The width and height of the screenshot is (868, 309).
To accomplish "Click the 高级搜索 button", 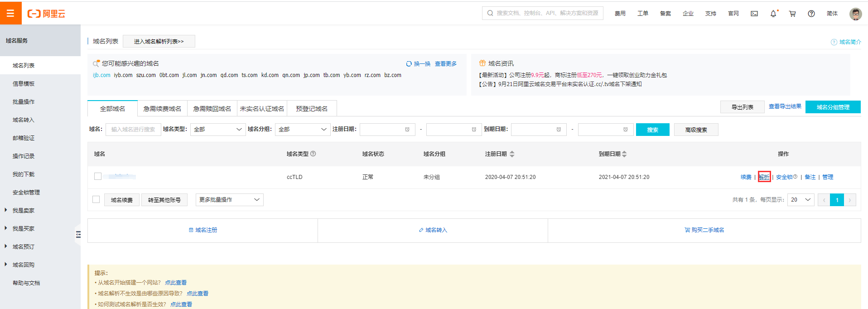I will (x=696, y=130).
